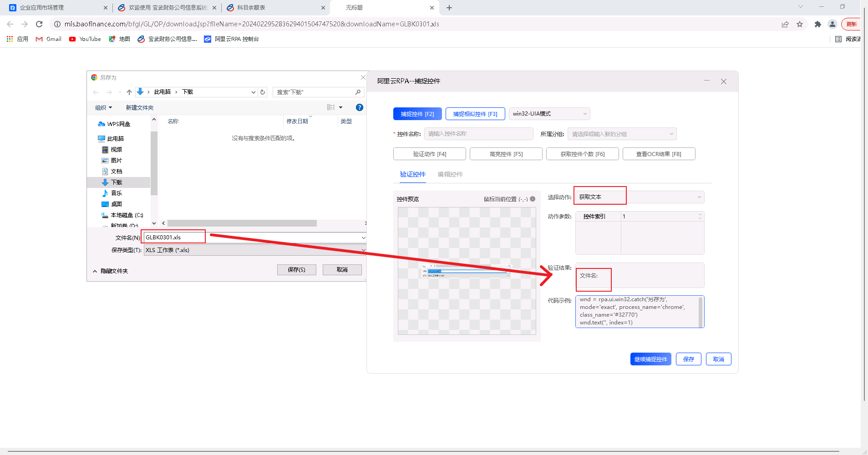This screenshot has width=868, height=455.
Task: Reload the page with browser refresh icon
Action: [x=39, y=24]
